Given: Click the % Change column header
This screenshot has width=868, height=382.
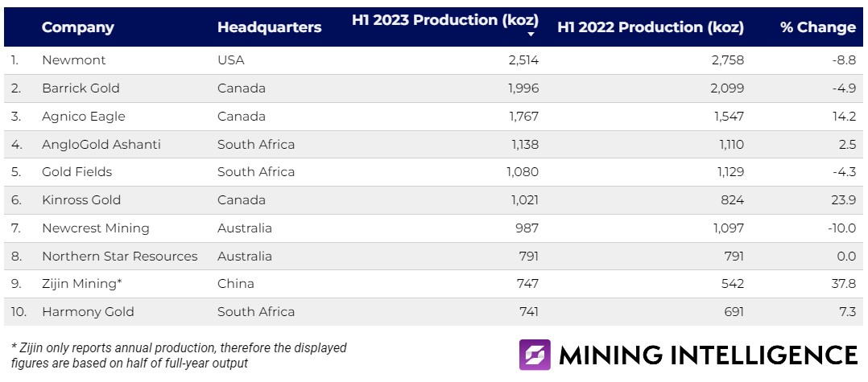Looking at the screenshot, I should pos(817,27).
